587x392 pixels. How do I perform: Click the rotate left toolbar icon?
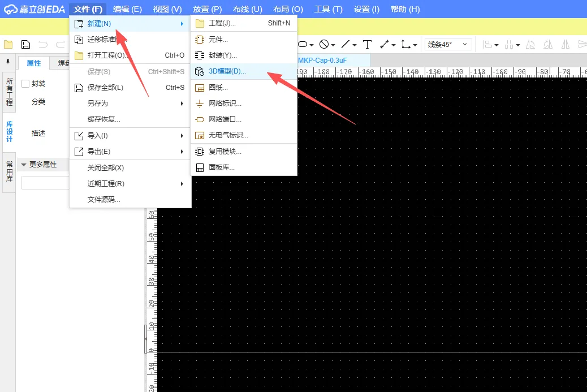click(530, 45)
